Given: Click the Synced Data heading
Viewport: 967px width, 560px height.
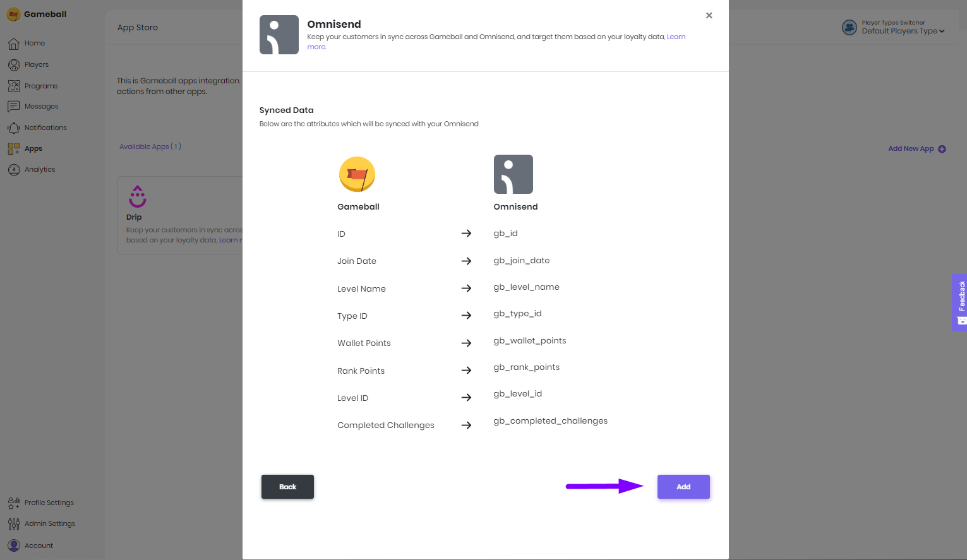Looking at the screenshot, I should click(x=286, y=110).
